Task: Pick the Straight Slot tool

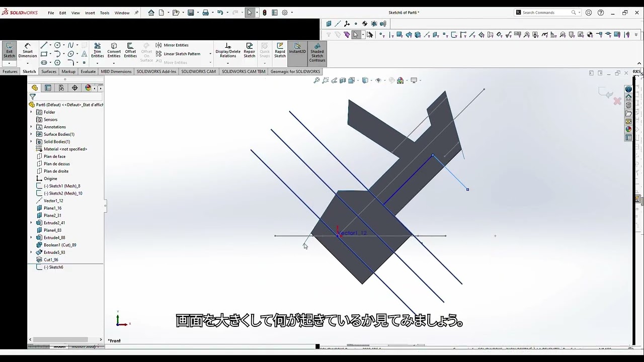Action: point(44,62)
